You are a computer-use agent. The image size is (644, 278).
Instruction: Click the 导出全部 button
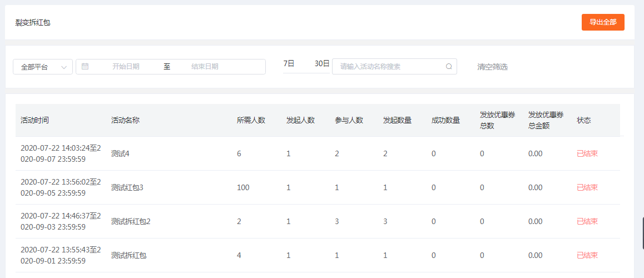point(603,22)
